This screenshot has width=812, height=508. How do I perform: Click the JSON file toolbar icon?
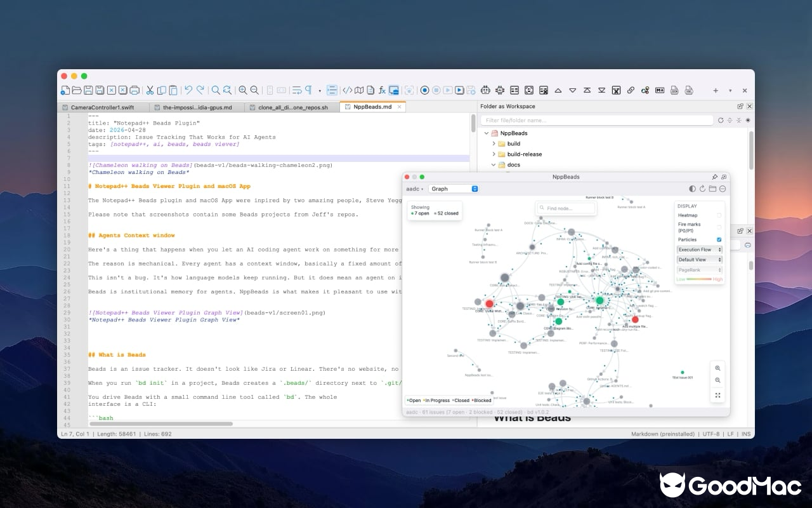pyautogui.click(x=675, y=90)
